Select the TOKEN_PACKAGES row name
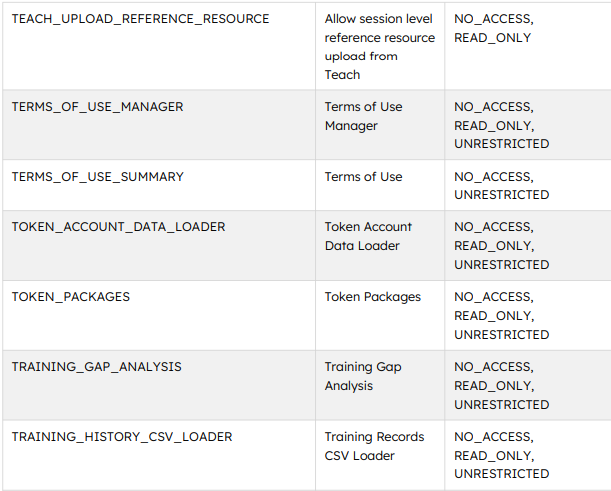Viewport: 611px width, 491px height. coord(71,297)
